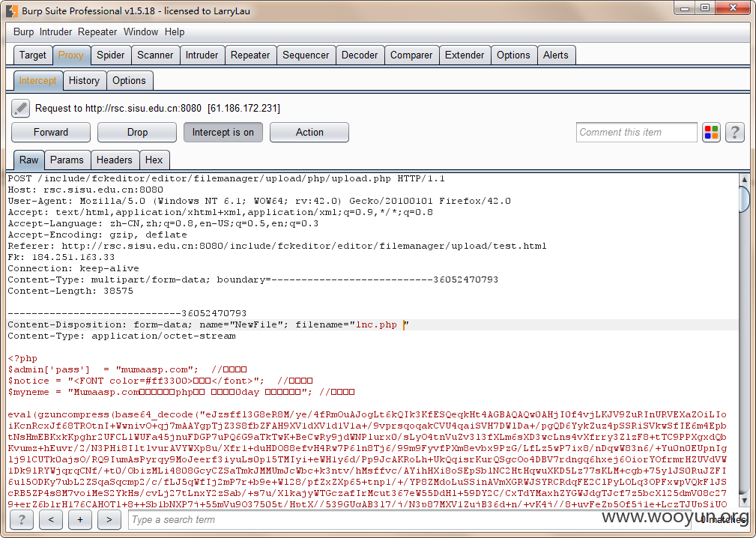Select the Proxy tab
Viewport: 756px width, 538px height.
pyautogui.click(x=71, y=55)
